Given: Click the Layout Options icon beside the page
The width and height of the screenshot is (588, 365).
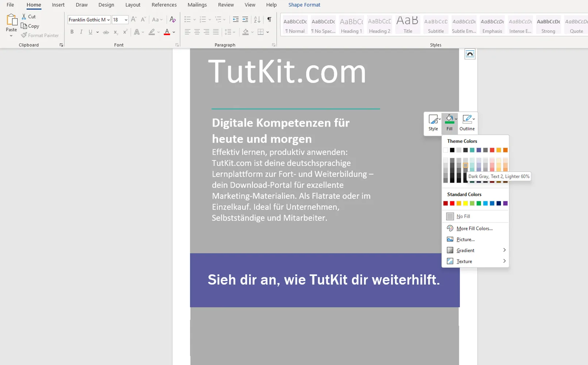Looking at the screenshot, I should point(470,54).
